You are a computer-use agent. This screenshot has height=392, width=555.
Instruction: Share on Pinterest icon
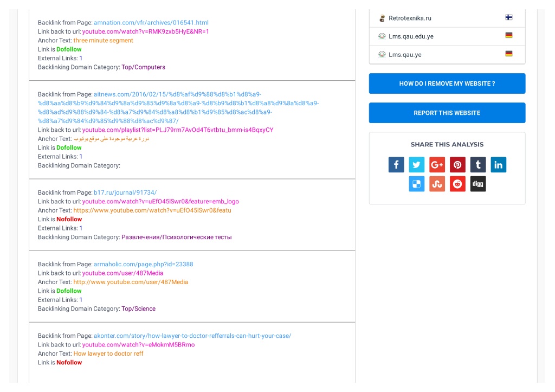coord(457,165)
